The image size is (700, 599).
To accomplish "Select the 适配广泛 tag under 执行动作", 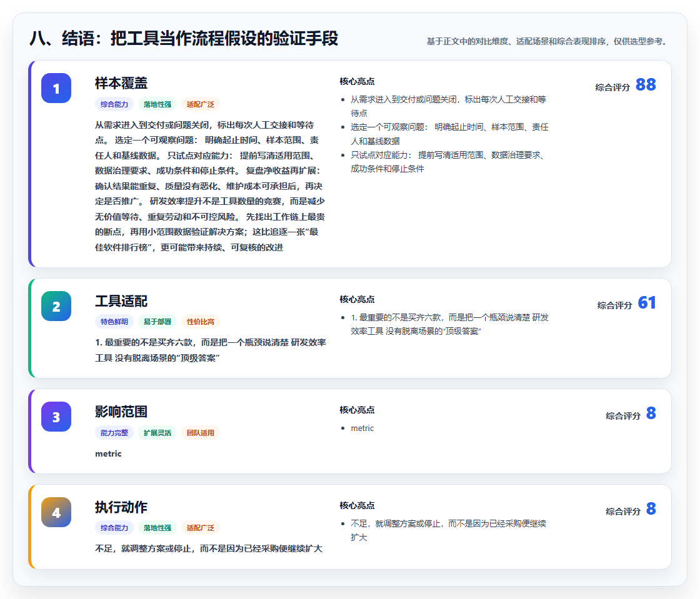I will 201,528.
